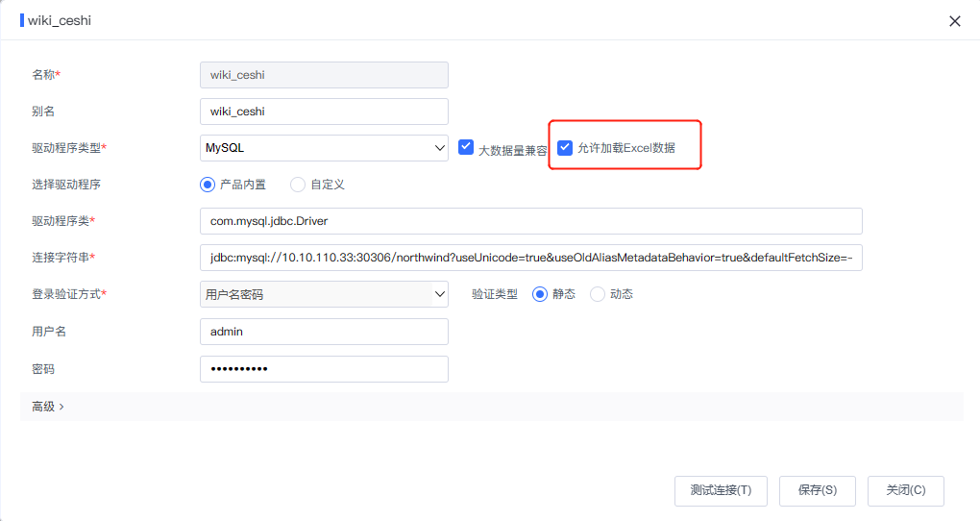Screen dimensions: 980x521
Task: Click the 驱动程序类型 label
Action: 69,148
